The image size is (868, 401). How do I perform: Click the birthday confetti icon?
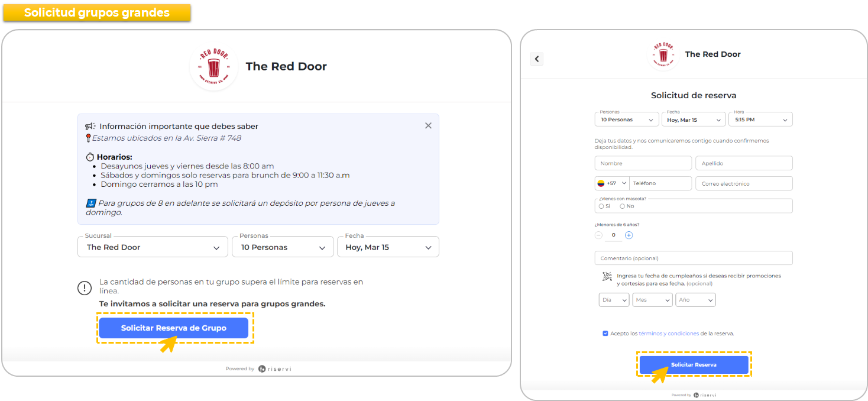(607, 276)
